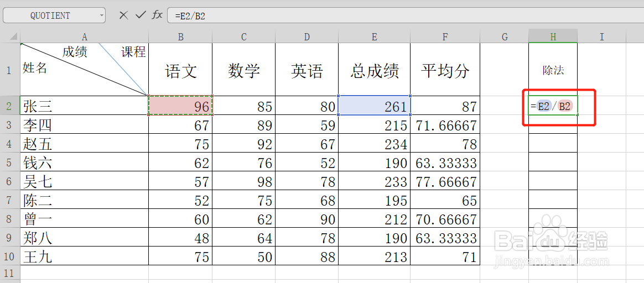Image resolution: width=644 pixels, height=283 pixels.
Task: Select the cell with name 陈二
Action: (84, 200)
